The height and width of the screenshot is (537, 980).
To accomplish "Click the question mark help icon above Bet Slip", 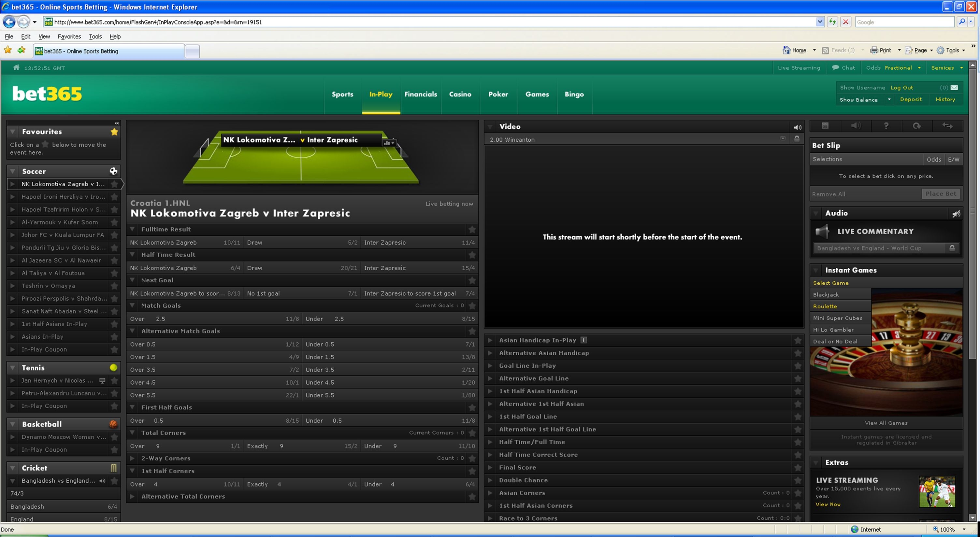I will [x=886, y=126].
